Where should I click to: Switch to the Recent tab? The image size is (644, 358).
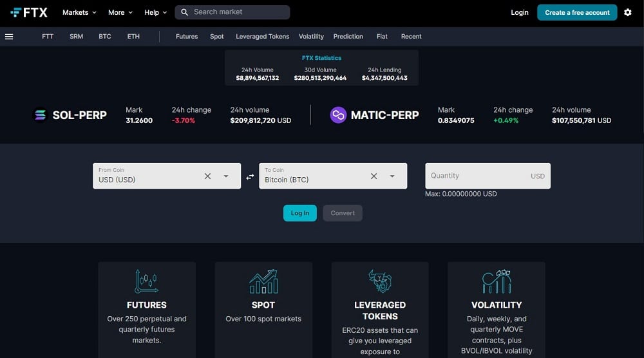coord(411,37)
